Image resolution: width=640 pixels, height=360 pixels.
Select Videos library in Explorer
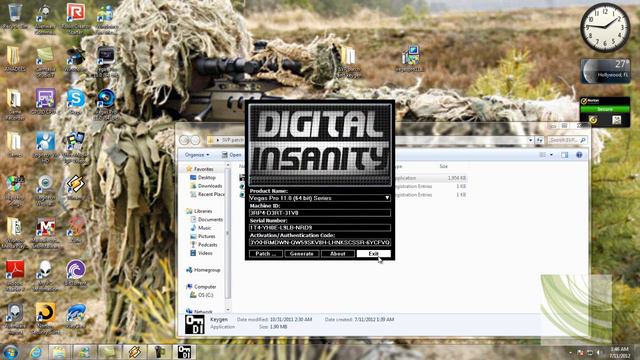tap(202, 253)
